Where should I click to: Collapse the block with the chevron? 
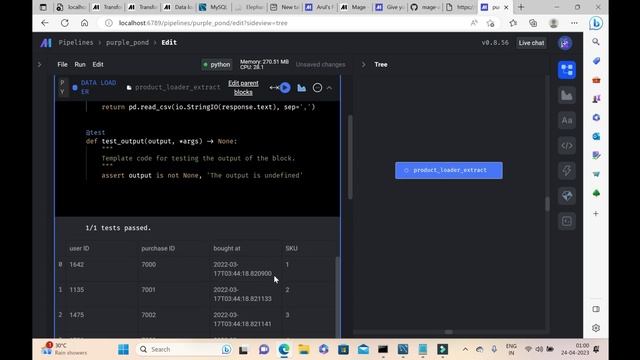(x=329, y=88)
